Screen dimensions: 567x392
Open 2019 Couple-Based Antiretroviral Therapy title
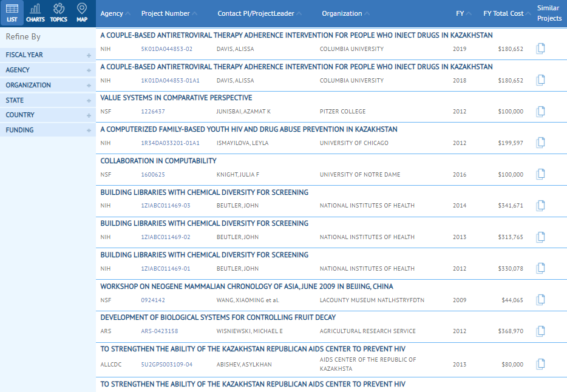coord(296,35)
